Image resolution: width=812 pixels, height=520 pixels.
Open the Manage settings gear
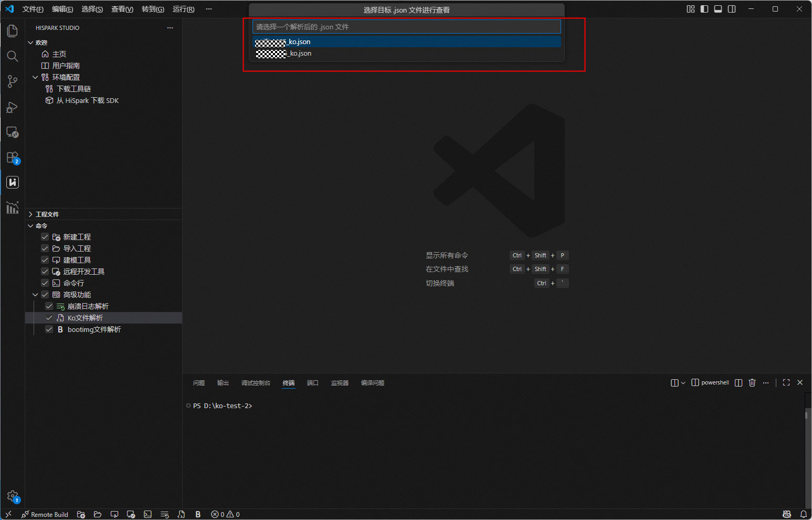pos(13,496)
